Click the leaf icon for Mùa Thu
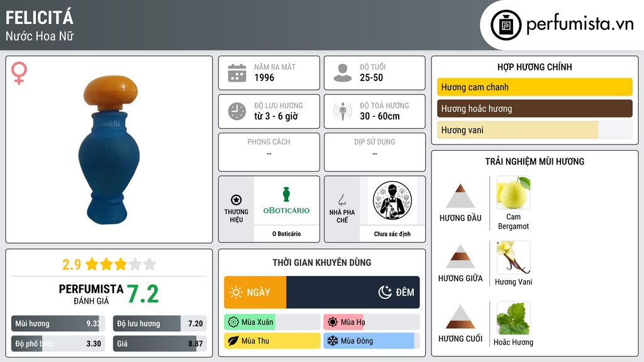 [x=233, y=341]
